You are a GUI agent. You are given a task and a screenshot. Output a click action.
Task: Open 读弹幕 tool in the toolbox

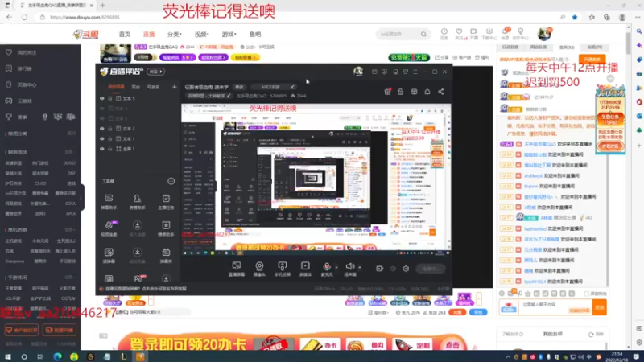109,255
